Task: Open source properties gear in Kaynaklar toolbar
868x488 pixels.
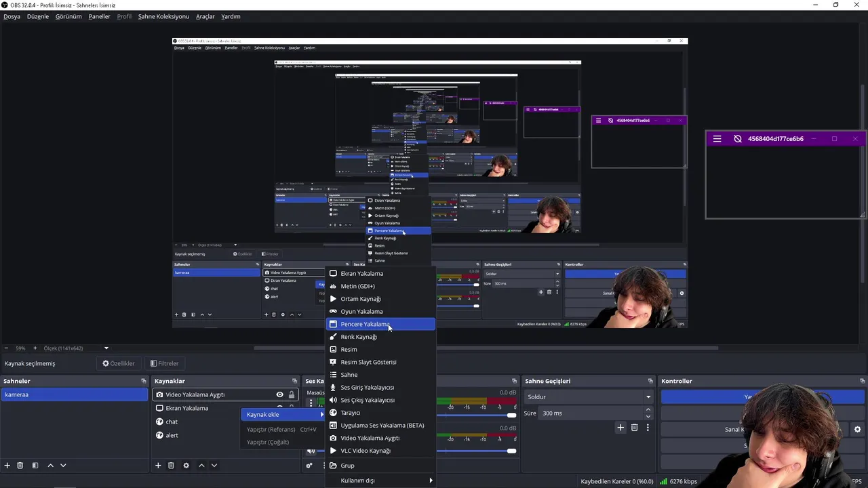Action: pyautogui.click(x=186, y=466)
